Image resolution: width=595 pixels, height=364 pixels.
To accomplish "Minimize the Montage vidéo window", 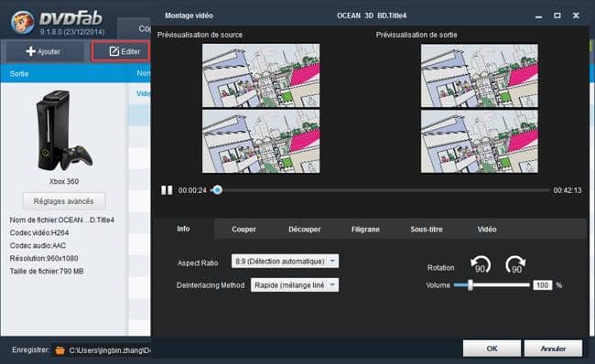I will tap(538, 16).
